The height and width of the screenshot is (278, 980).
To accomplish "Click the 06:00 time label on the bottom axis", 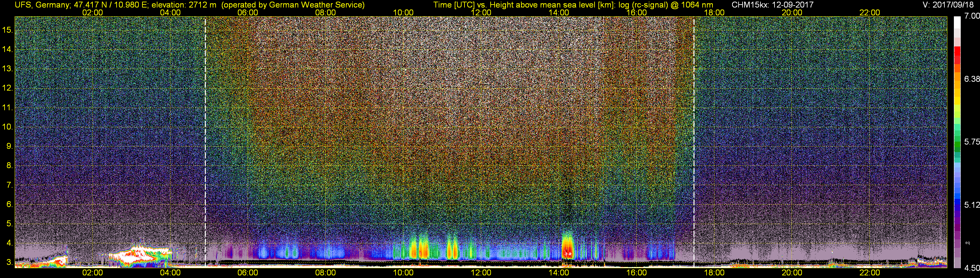I will coord(248,273).
